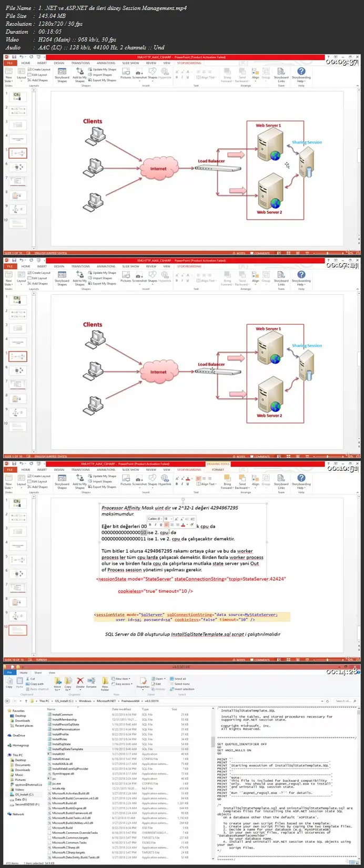The image size is (364, 868).
Task: Click the Explorer search box
Action: (x=345, y=701)
